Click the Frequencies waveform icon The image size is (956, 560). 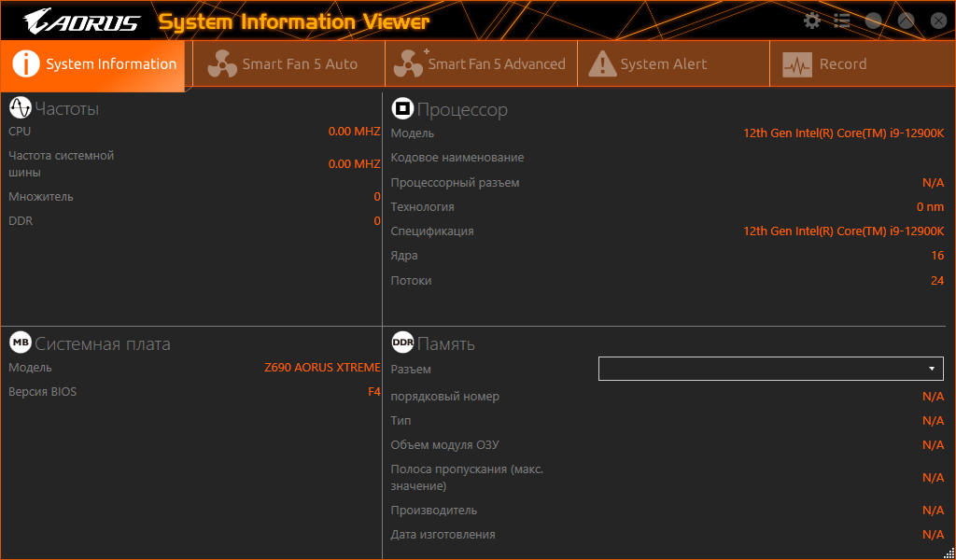(21, 108)
